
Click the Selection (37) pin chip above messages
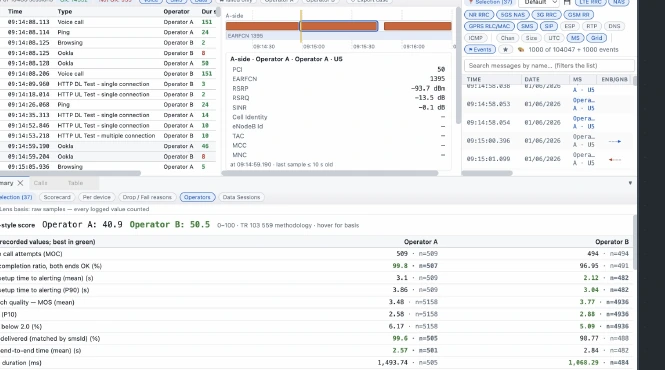coord(490,2)
